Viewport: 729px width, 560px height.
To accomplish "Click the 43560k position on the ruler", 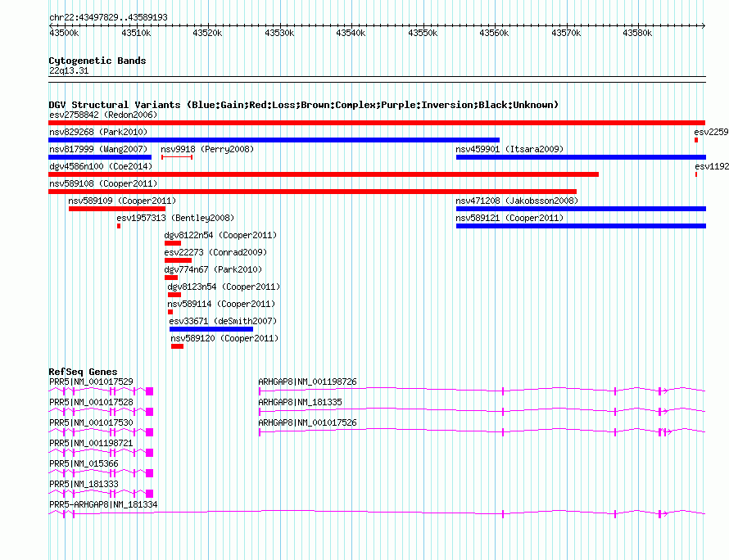I will pos(494,33).
